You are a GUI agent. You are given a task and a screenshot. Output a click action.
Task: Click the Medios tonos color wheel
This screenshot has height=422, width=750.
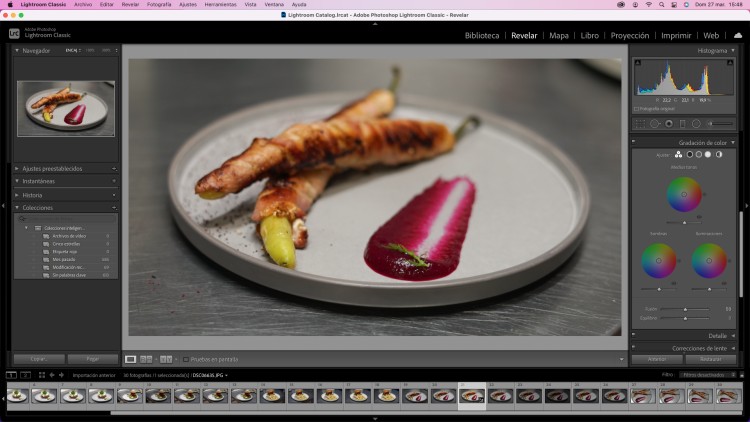[684, 194]
